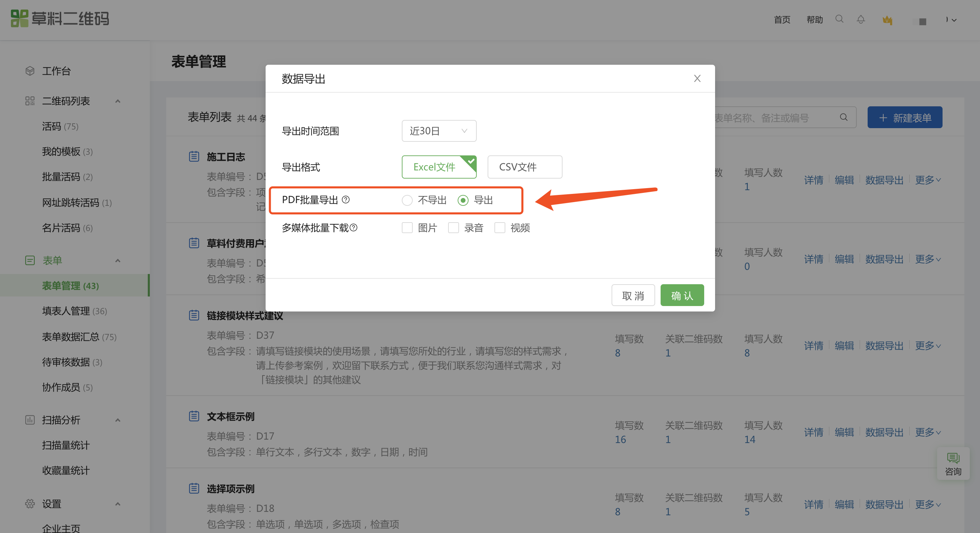Click the 施工日志 form icon

(194, 156)
